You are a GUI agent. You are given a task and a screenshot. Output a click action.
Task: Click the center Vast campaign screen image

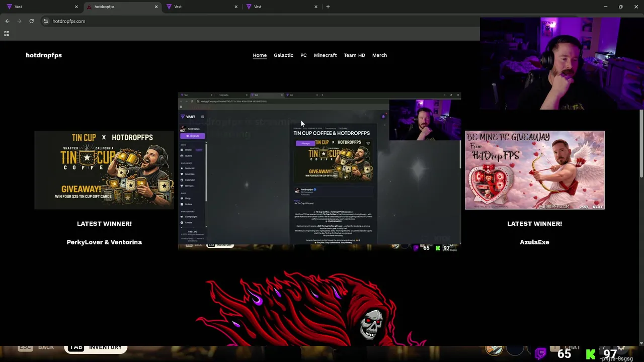pyautogui.click(x=319, y=171)
